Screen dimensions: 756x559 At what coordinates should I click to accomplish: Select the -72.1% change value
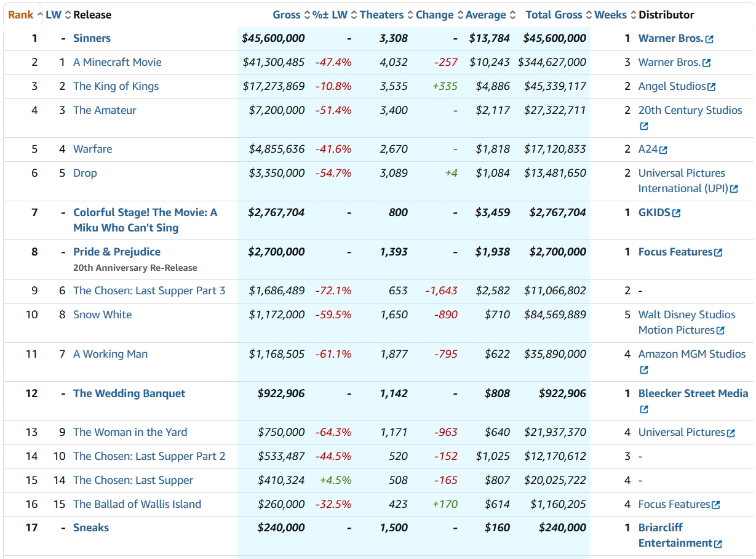pos(333,291)
